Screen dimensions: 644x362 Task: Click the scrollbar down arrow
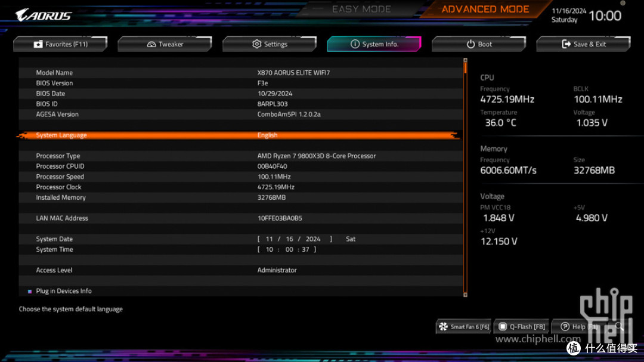point(465,295)
